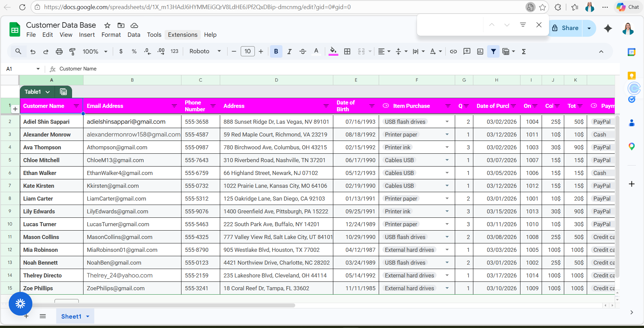
Task: Click the print icon in toolbar
Action: (x=59, y=52)
